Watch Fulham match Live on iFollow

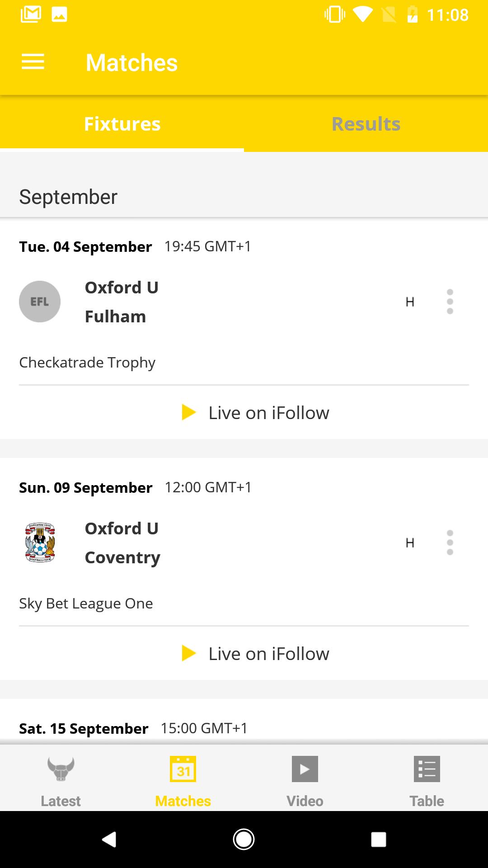click(x=255, y=413)
